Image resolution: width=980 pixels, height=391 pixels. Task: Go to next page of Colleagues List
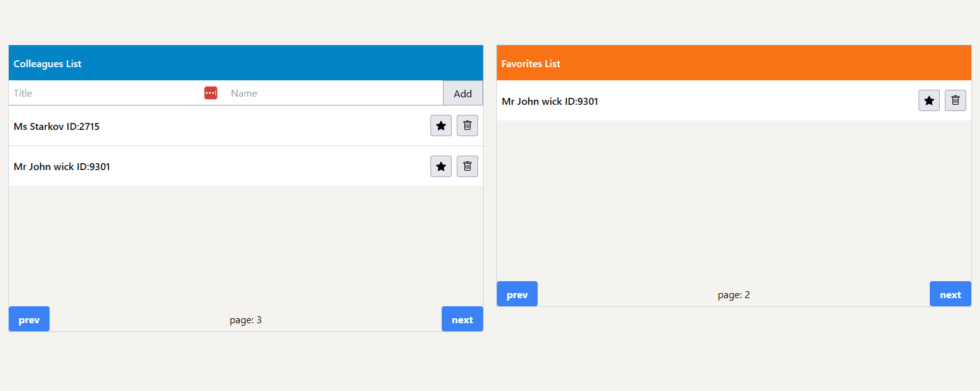462,319
